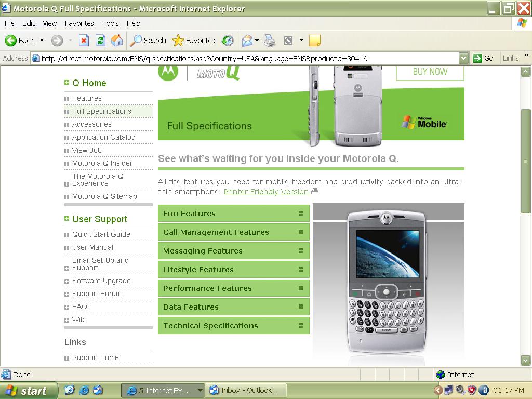This screenshot has height=399, width=532.
Task: Open the Mail button dropdown arrow
Action: [x=257, y=41]
